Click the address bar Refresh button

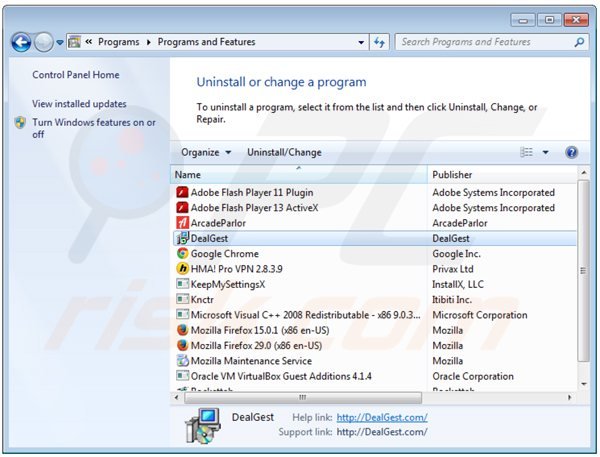click(x=379, y=42)
